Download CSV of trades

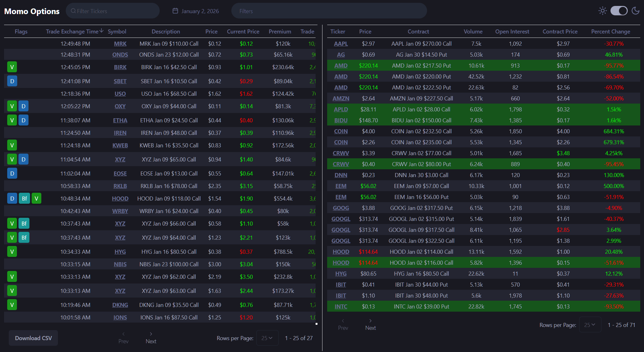(33, 338)
